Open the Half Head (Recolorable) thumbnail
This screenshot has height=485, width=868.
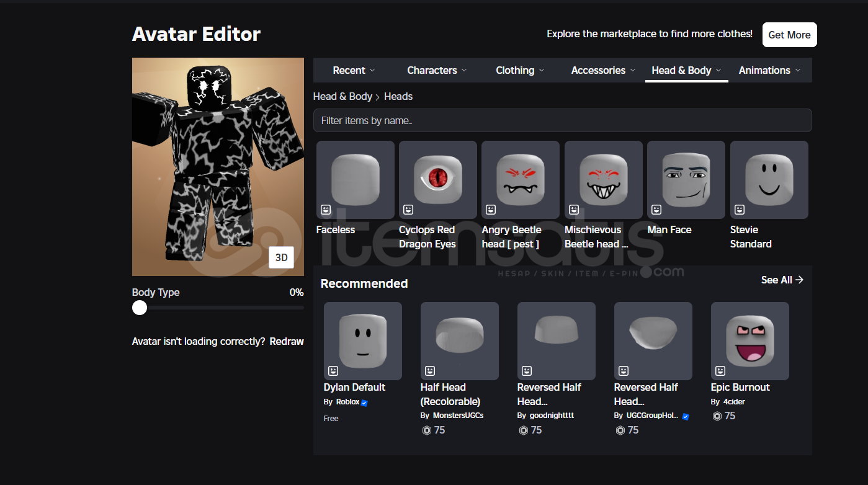460,341
